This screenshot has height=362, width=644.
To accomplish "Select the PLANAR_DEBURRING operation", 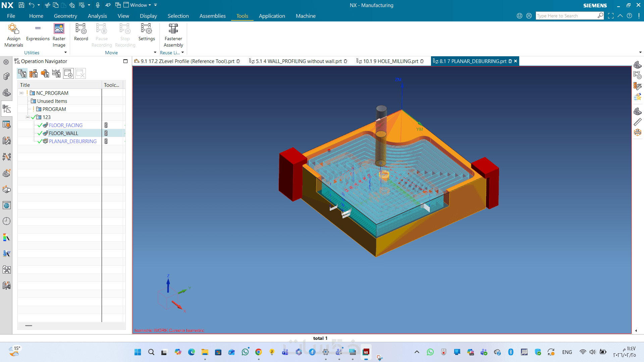I will [x=72, y=141].
